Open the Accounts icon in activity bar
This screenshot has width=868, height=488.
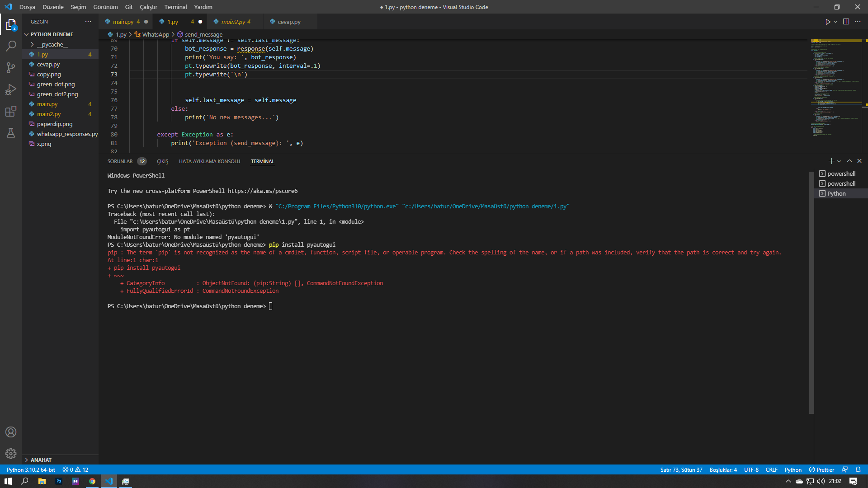click(11, 432)
